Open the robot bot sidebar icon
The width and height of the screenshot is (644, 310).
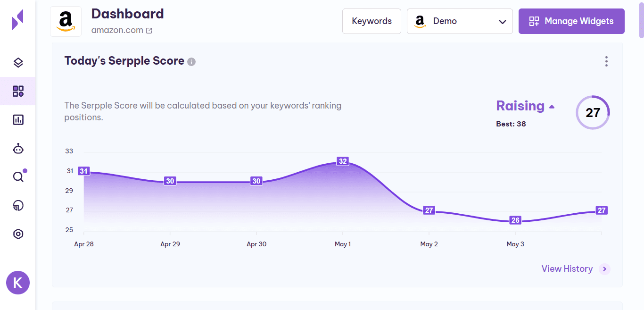[18, 149]
